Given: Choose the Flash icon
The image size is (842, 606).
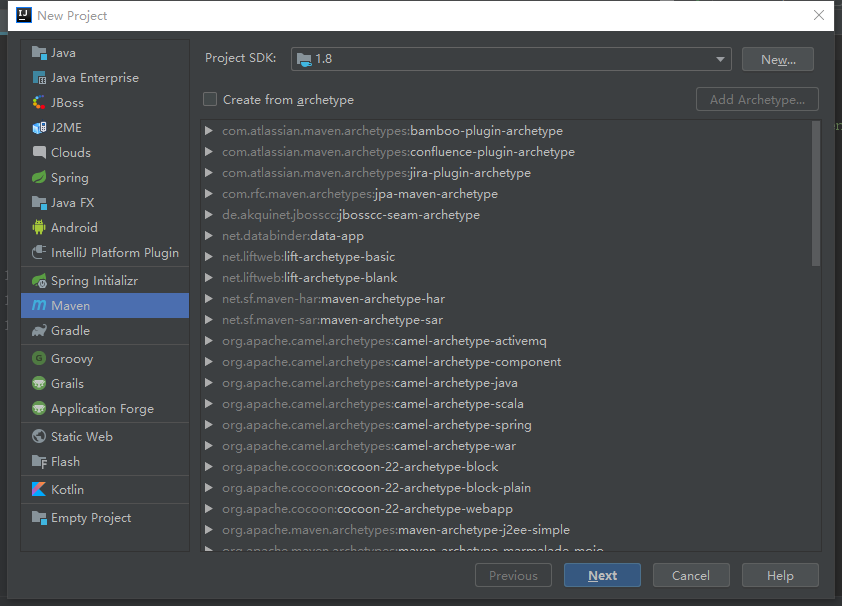Looking at the screenshot, I should (x=39, y=462).
